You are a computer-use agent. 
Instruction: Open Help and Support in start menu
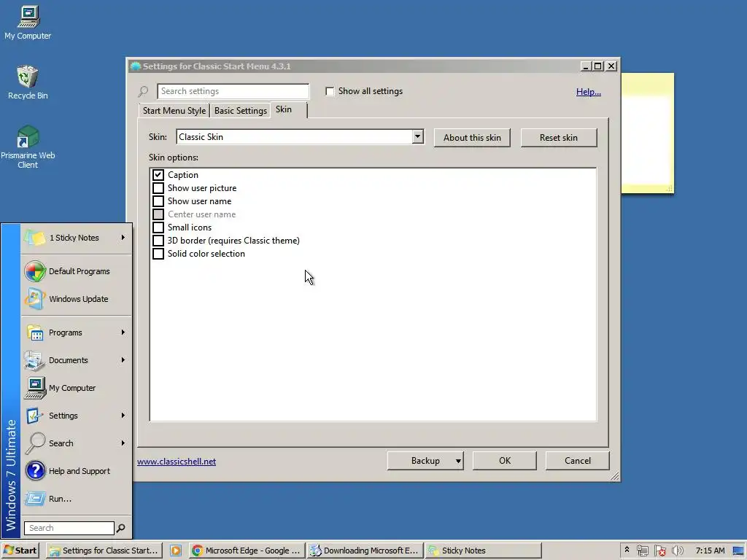tap(76, 471)
